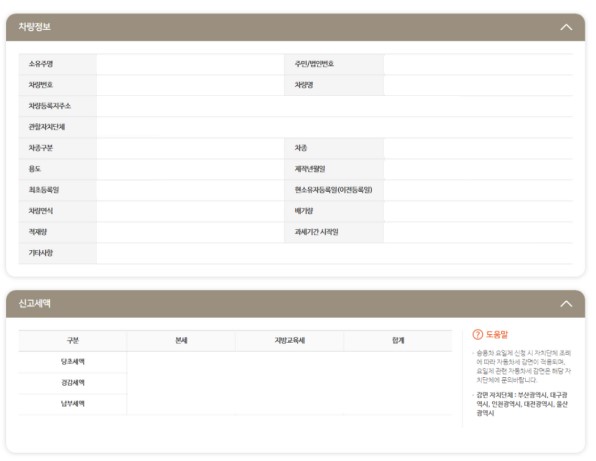Collapse the 차량정보 section with its chevron
The width and height of the screenshot is (596, 461).
tap(566, 27)
